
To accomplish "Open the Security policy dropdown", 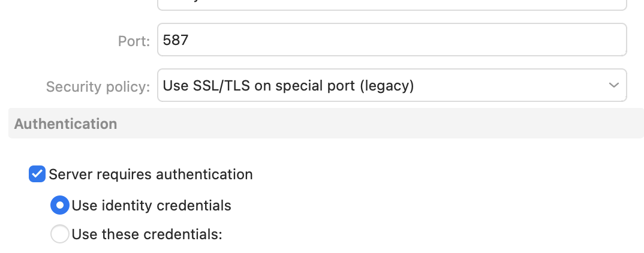I will click(x=392, y=86).
